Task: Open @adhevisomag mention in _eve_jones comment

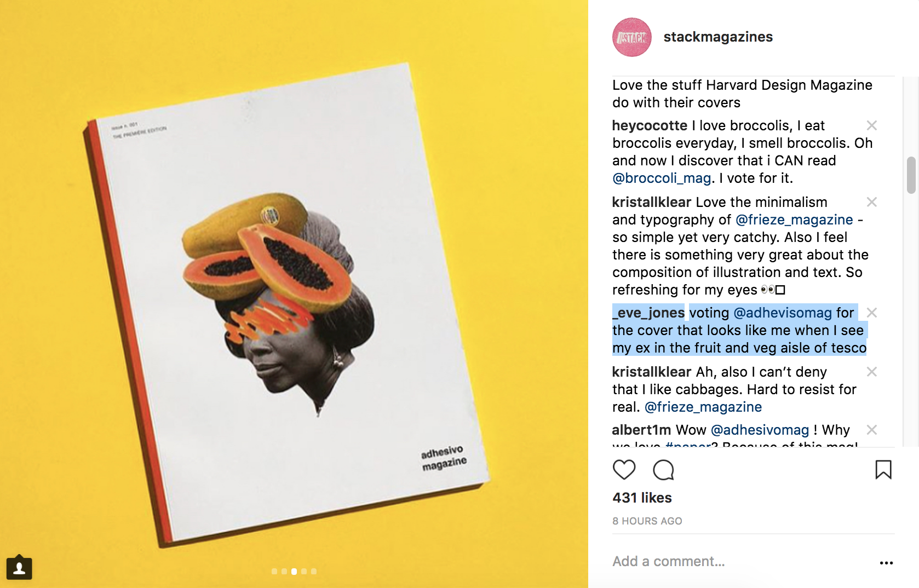Action: click(x=783, y=313)
